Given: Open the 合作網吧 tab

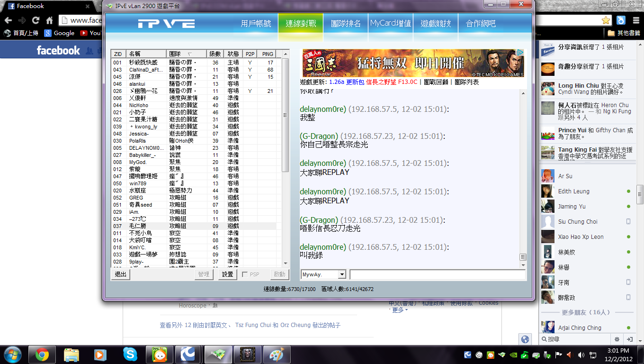Looking at the screenshot, I should (481, 24).
